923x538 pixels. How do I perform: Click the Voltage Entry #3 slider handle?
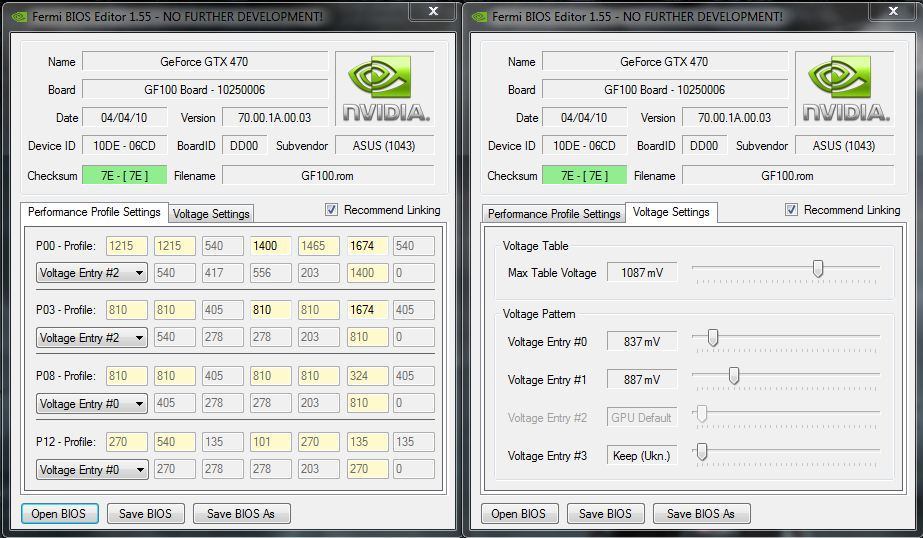click(702, 451)
